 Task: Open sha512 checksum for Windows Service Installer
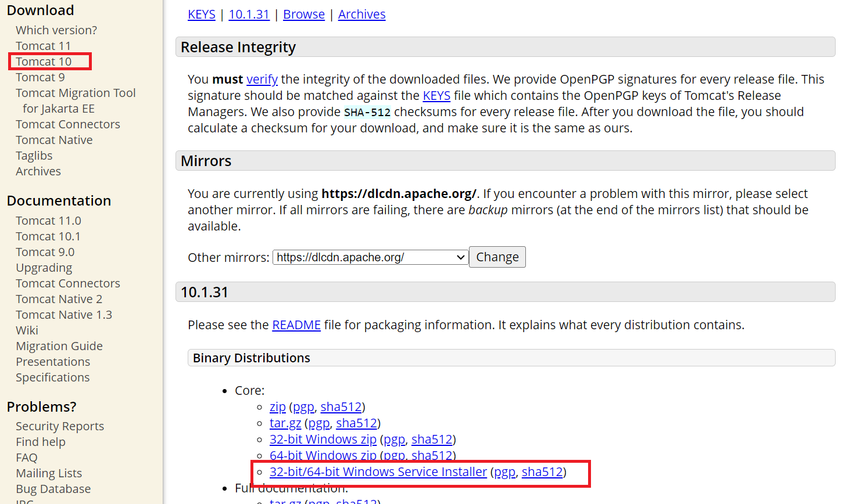point(542,472)
